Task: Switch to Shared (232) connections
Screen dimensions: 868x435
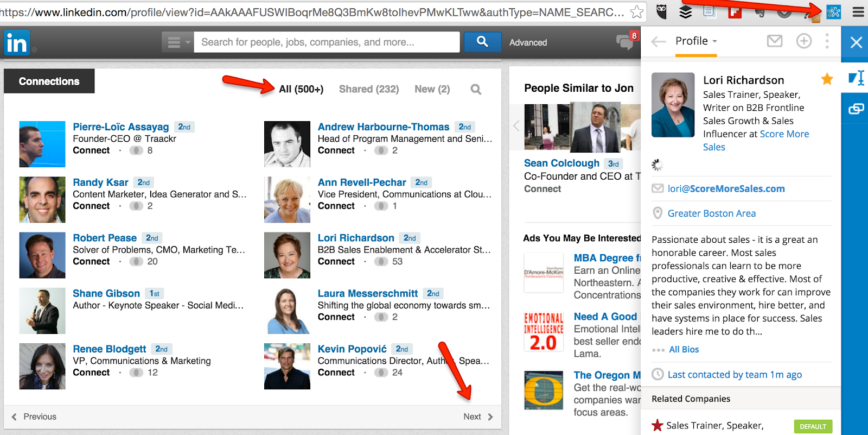Action: pos(369,89)
